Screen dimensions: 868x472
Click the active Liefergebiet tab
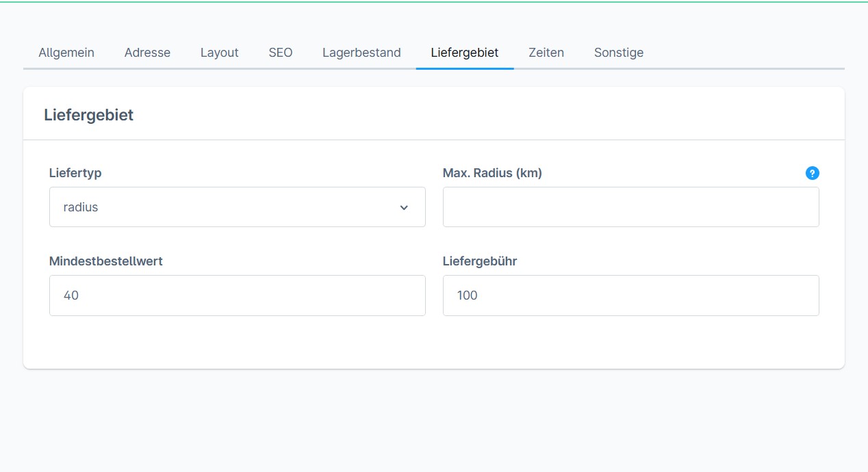point(464,53)
